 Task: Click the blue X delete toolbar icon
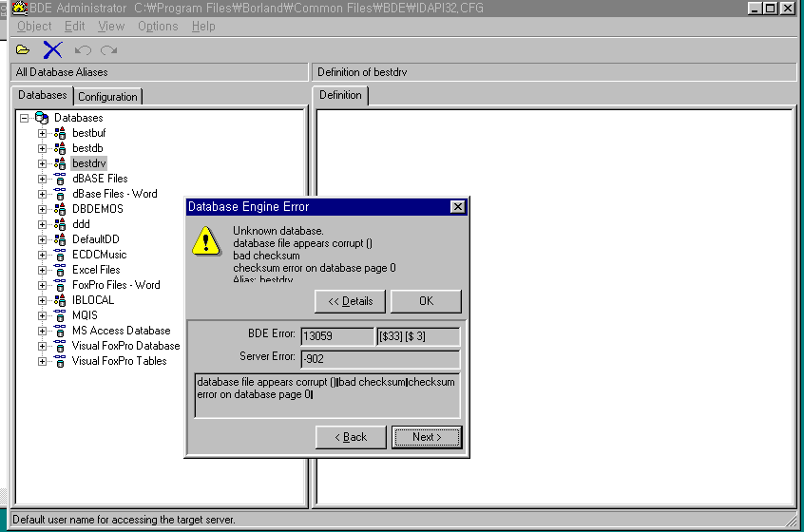[x=52, y=49]
